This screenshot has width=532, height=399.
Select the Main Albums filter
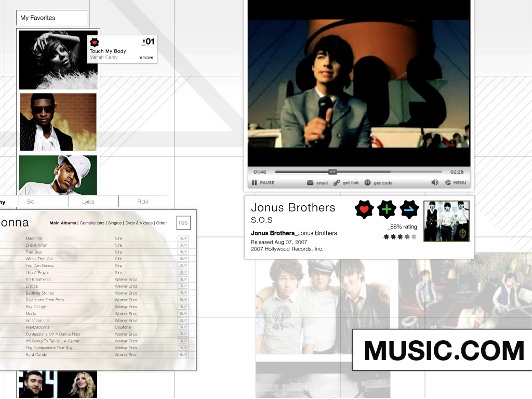[63, 223]
